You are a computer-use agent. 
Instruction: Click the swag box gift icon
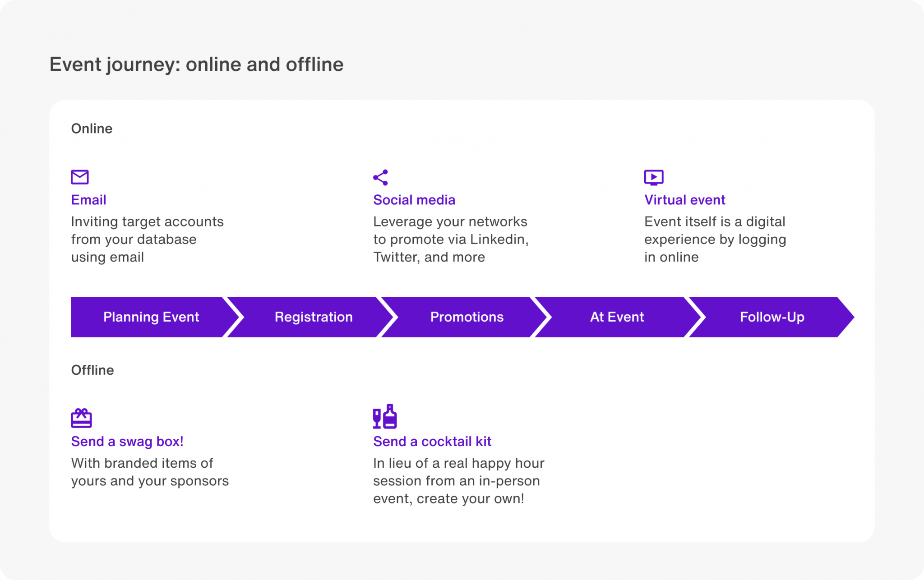(81, 418)
